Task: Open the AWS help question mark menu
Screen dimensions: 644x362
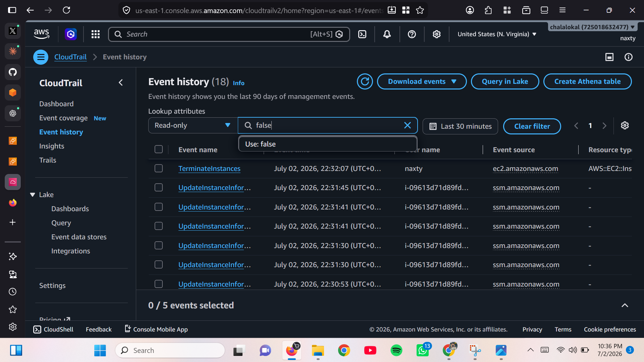Action: (x=412, y=34)
